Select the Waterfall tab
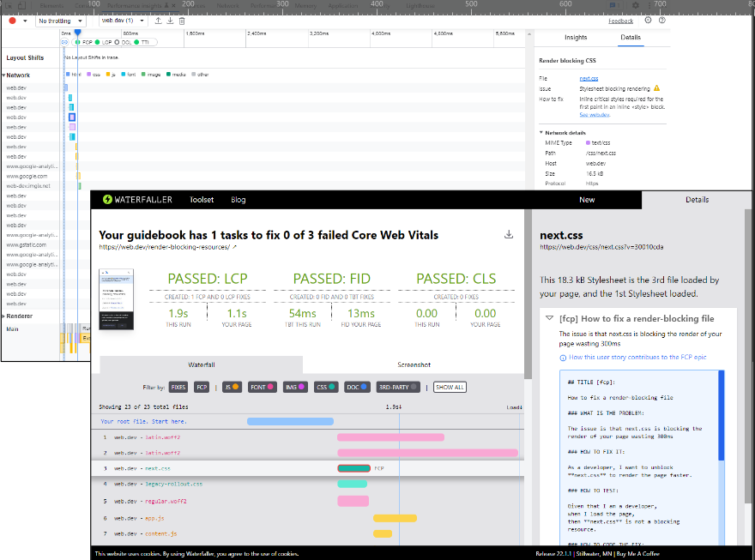This screenshot has width=755, height=560. pyautogui.click(x=202, y=364)
